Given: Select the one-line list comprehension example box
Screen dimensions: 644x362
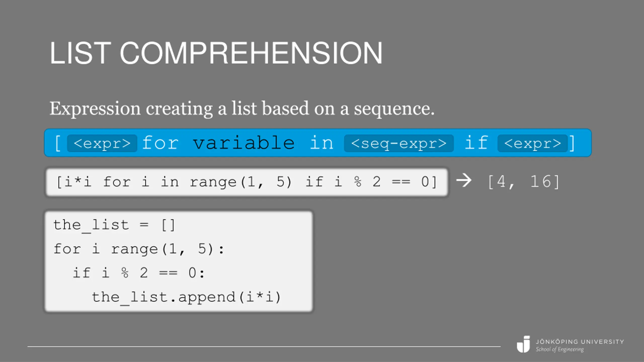Looking at the screenshot, I should (x=247, y=182).
